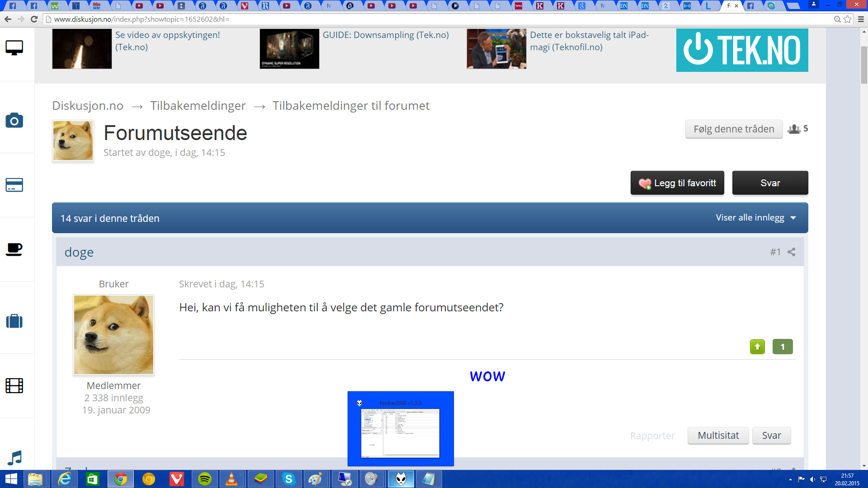Click the briefcase icon in sidebar

[14, 321]
